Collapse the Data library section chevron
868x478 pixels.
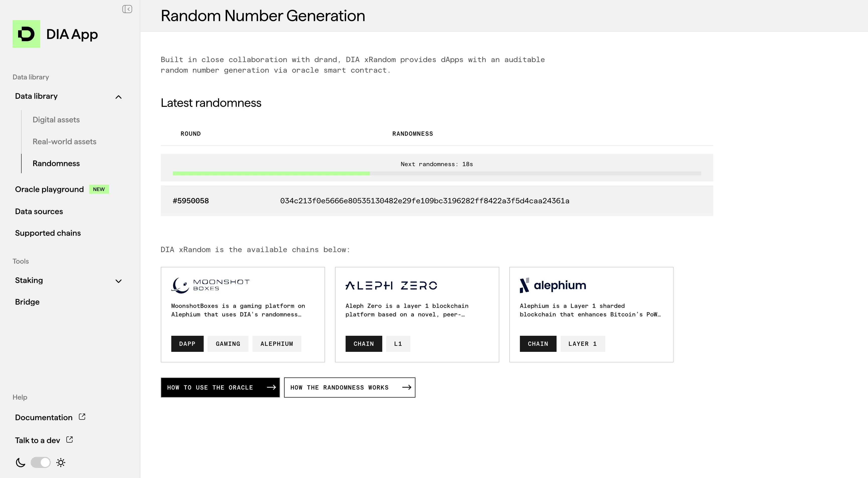(x=118, y=97)
